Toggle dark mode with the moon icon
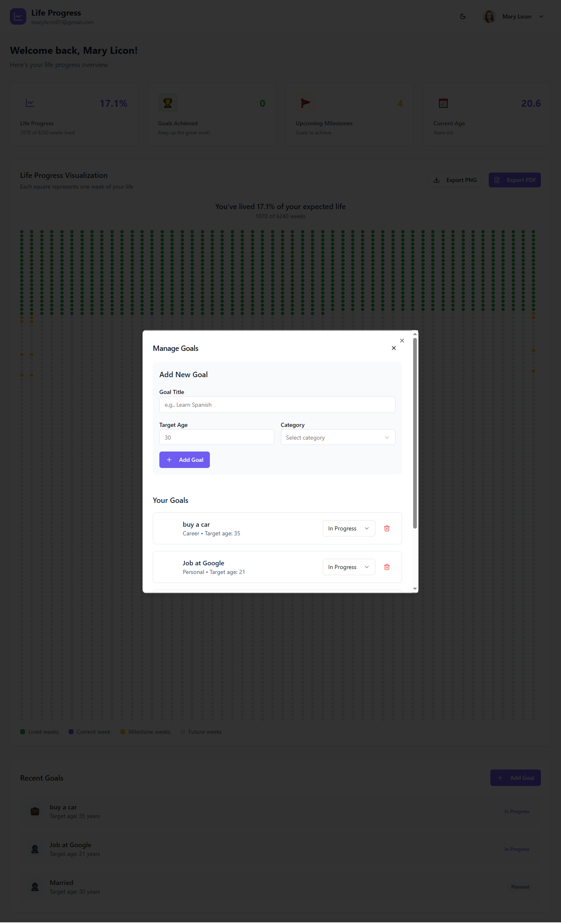This screenshot has width=561, height=924. (463, 16)
